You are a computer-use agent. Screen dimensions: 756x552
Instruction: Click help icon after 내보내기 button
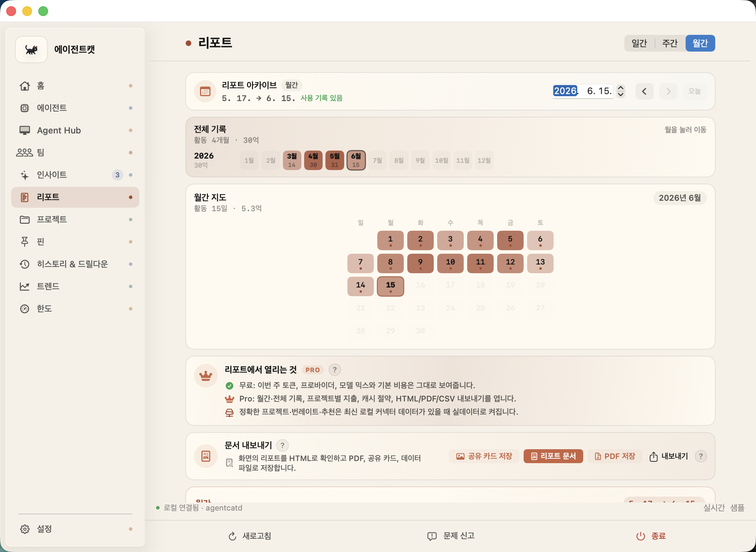click(701, 456)
